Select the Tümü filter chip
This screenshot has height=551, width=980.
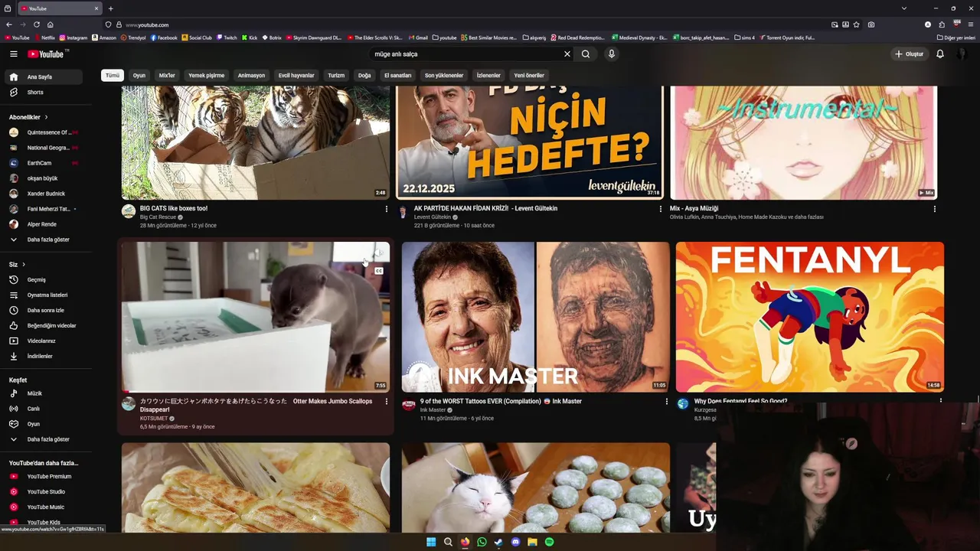coord(113,76)
